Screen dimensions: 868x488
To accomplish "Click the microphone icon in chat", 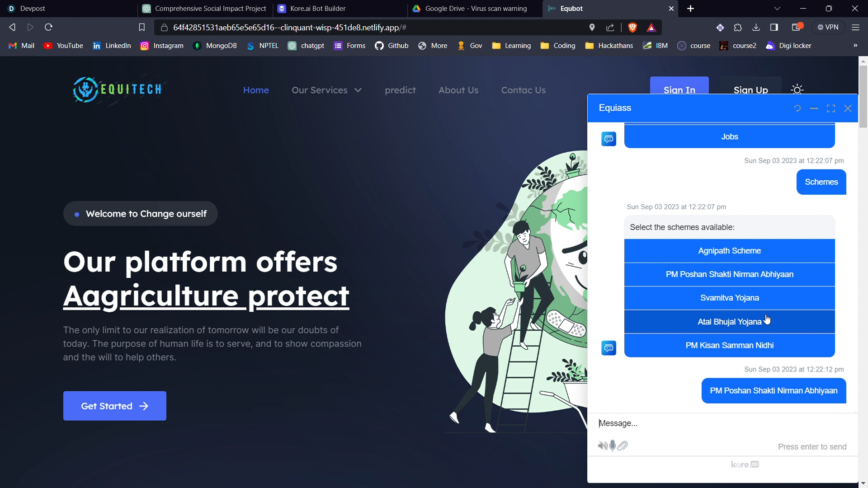I will (613, 446).
